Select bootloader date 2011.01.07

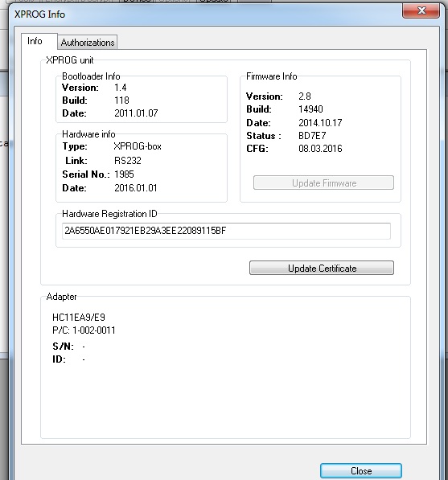(136, 113)
